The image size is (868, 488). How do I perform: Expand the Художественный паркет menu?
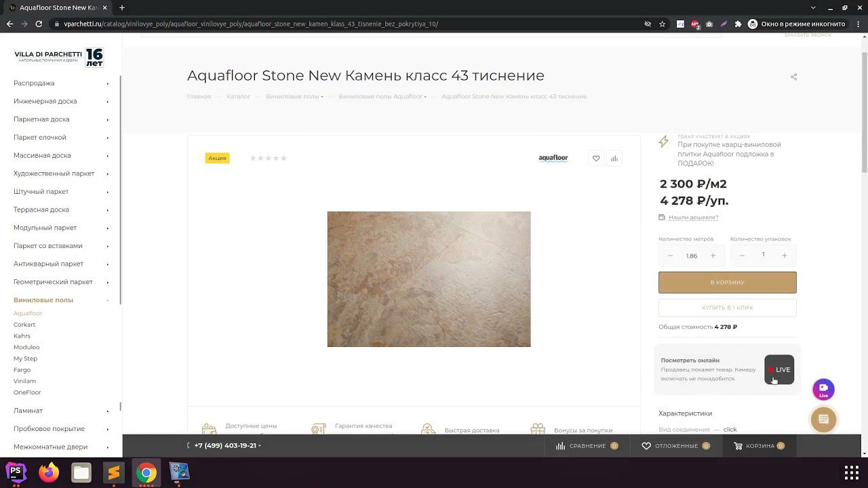(108, 174)
